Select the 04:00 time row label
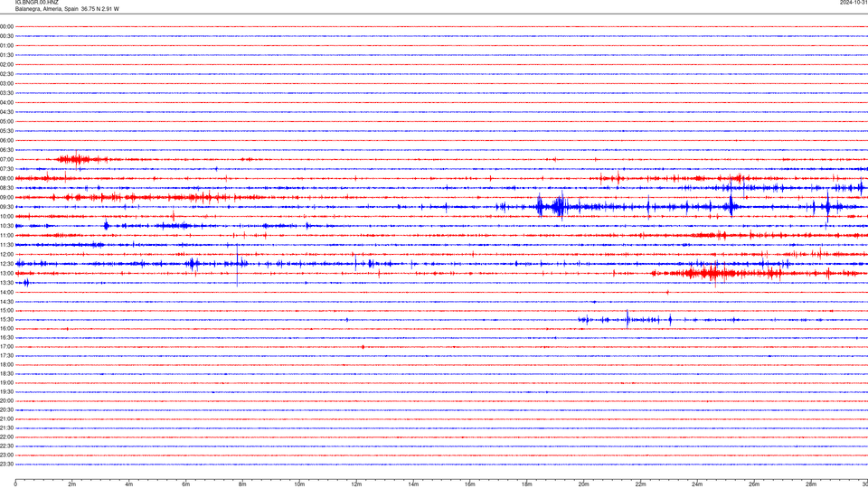868x488 pixels. point(6,102)
